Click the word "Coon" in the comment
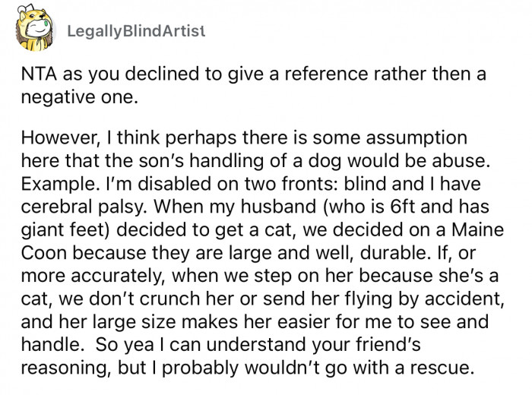 [x=44, y=253]
